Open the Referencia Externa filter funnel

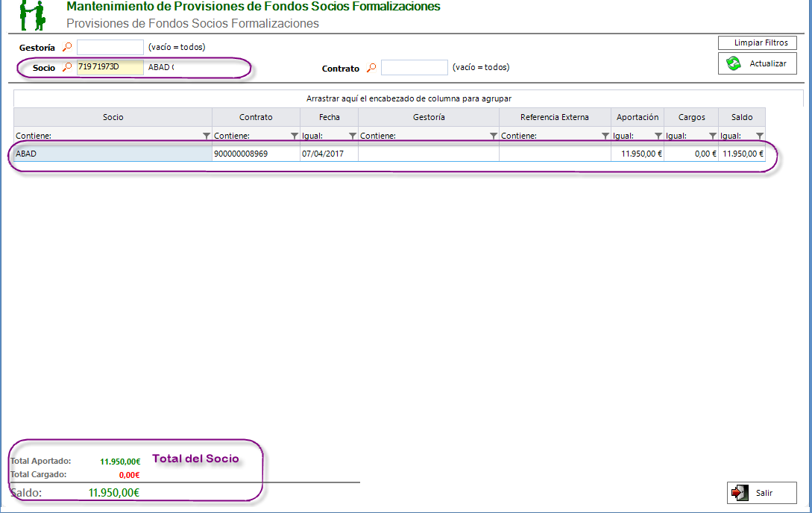click(x=605, y=136)
